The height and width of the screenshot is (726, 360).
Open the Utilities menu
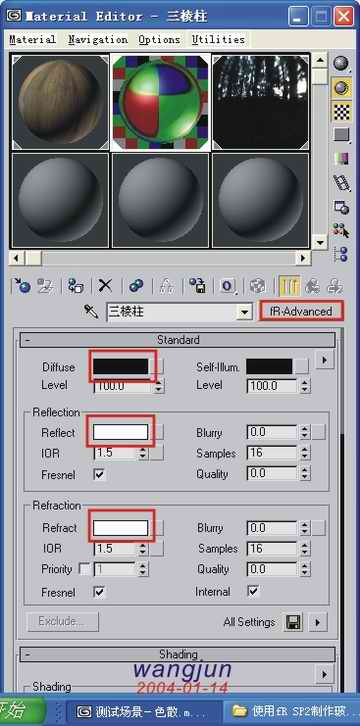click(x=218, y=40)
